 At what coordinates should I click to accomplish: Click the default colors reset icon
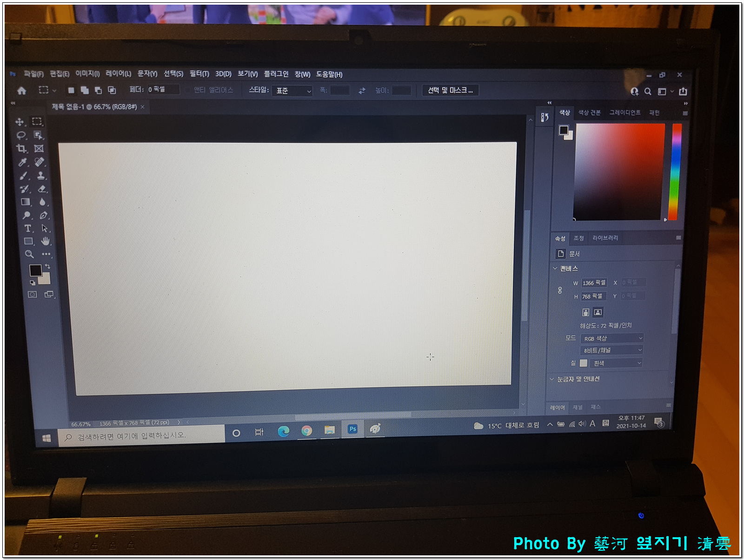click(33, 283)
